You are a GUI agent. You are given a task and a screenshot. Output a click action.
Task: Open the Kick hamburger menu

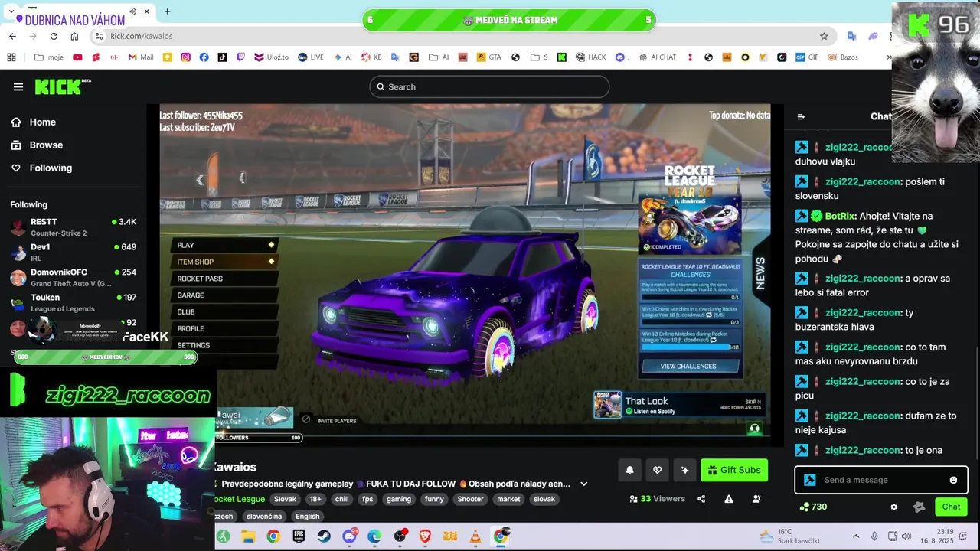[x=18, y=86]
